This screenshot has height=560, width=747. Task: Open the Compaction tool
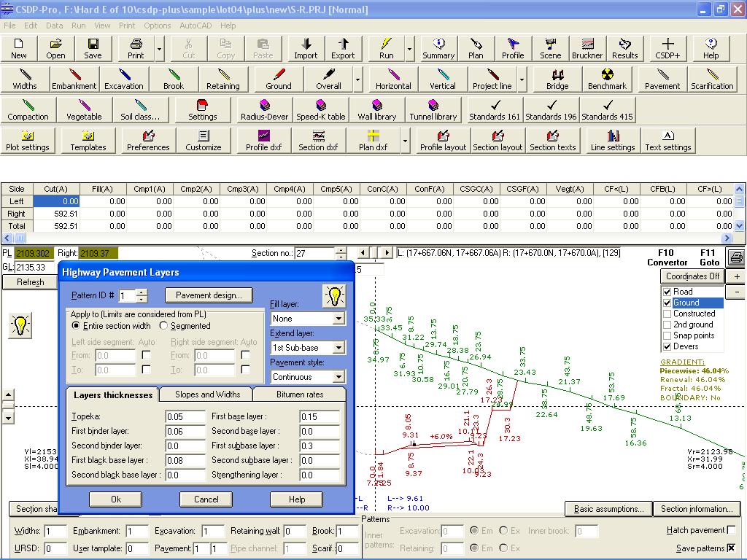[28, 109]
